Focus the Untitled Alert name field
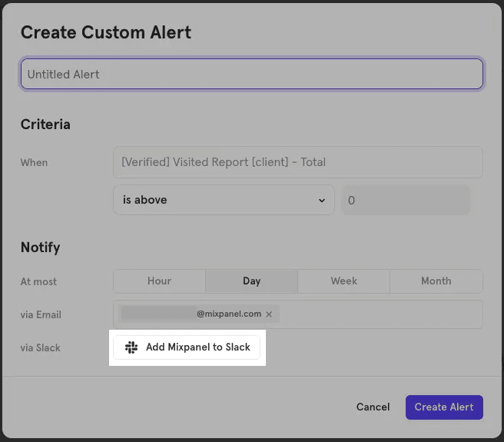Image resolution: width=504 pixels, height=442 pixels. click(251, 75)
